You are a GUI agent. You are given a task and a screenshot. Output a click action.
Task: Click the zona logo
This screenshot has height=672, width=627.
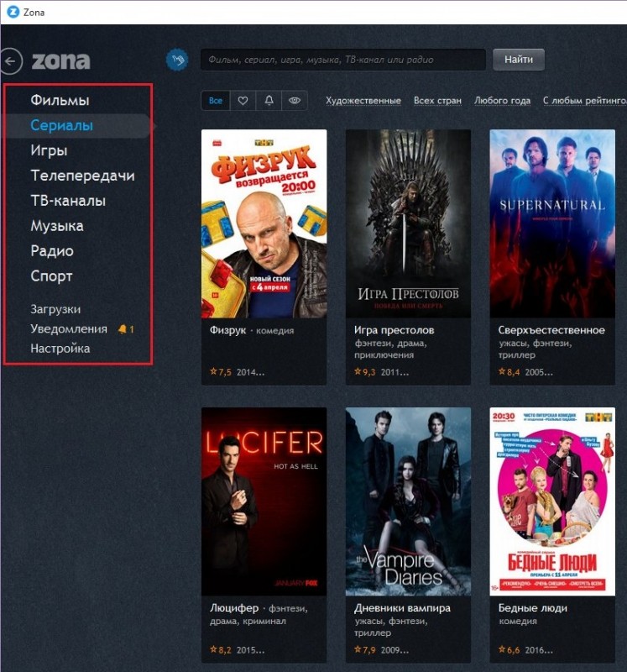(x=60, y=60)
